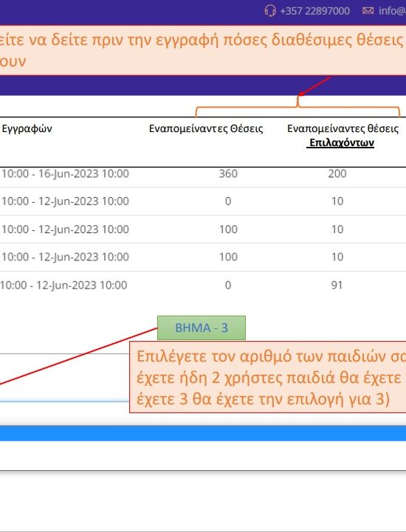Screen dimensions: 406x532
Task: Select the row ending 16-Jun-2023 10:00
Action: 203,173
